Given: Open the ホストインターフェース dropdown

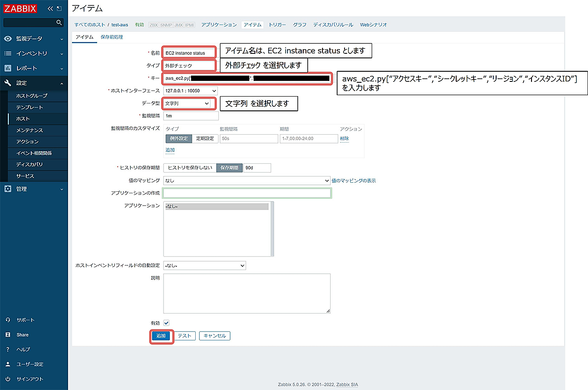Looking at the screenshot, I should tap(190, 91).
